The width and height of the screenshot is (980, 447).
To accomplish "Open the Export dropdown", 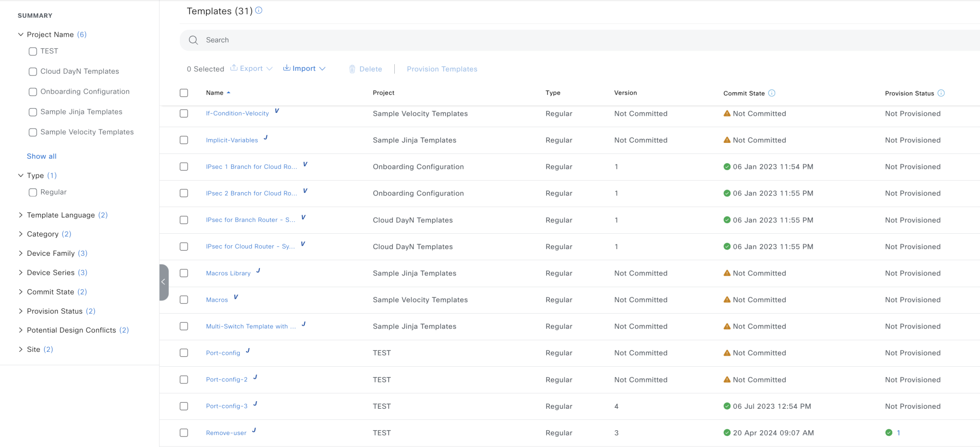I will [251, 68].
